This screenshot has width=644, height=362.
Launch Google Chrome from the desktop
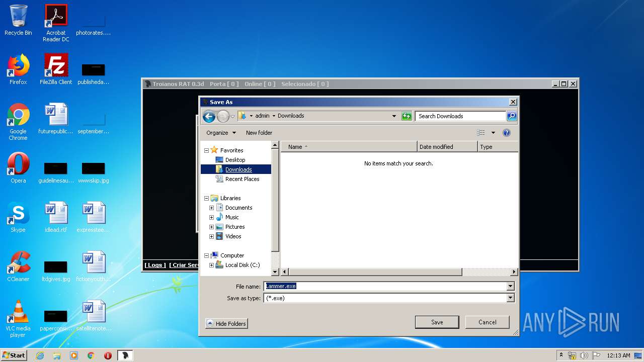point(18,122)
